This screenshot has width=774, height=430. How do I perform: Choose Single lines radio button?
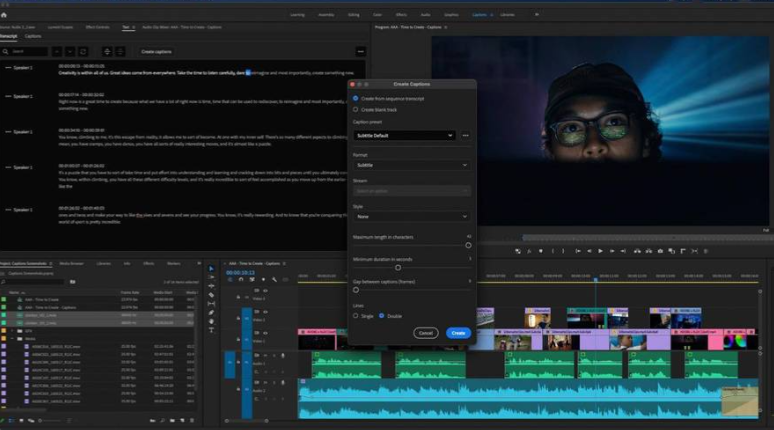click(x=356, y=315)
